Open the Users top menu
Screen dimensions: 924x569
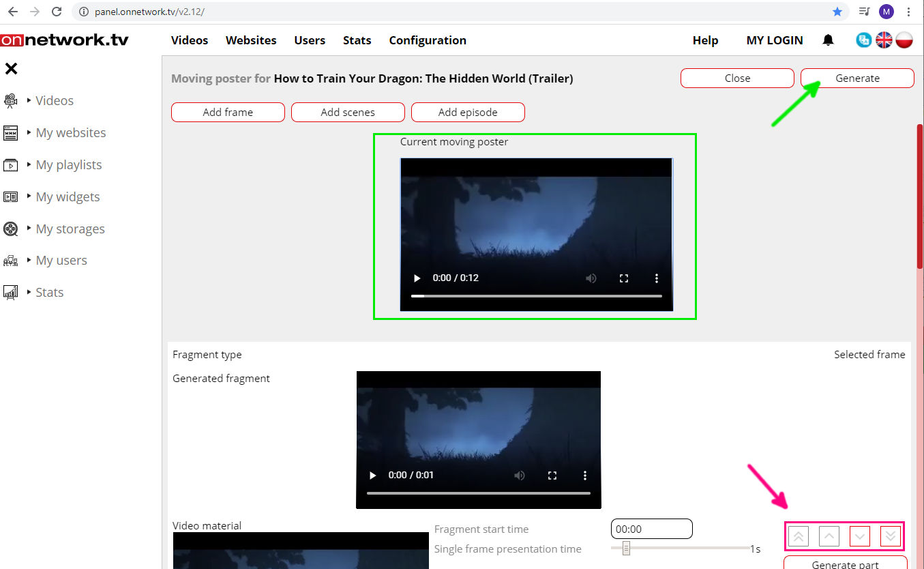point(310,40)
